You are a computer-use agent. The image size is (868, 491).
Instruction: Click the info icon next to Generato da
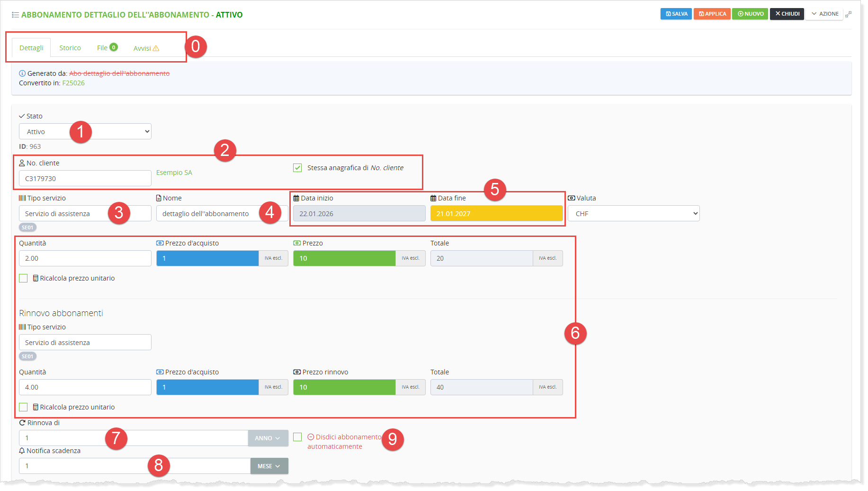coord(22,73)
